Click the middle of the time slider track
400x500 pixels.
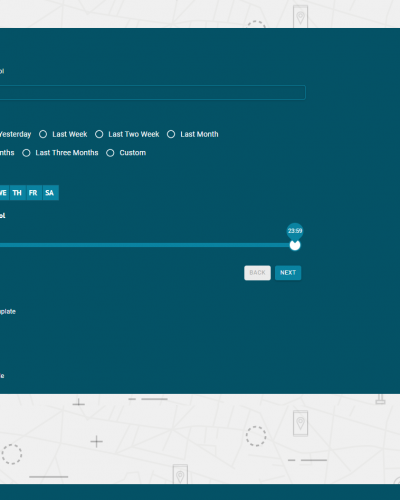(147, 245)
